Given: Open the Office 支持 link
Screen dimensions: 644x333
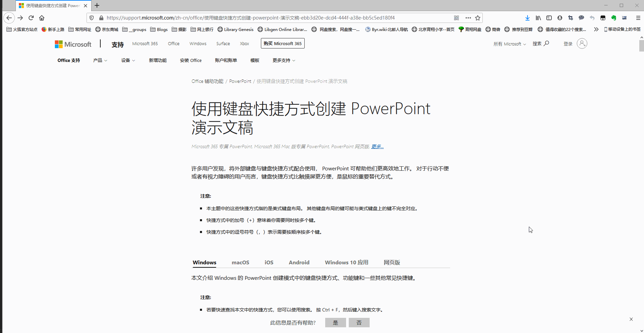Looking at the screenshot, I should 69,60.
